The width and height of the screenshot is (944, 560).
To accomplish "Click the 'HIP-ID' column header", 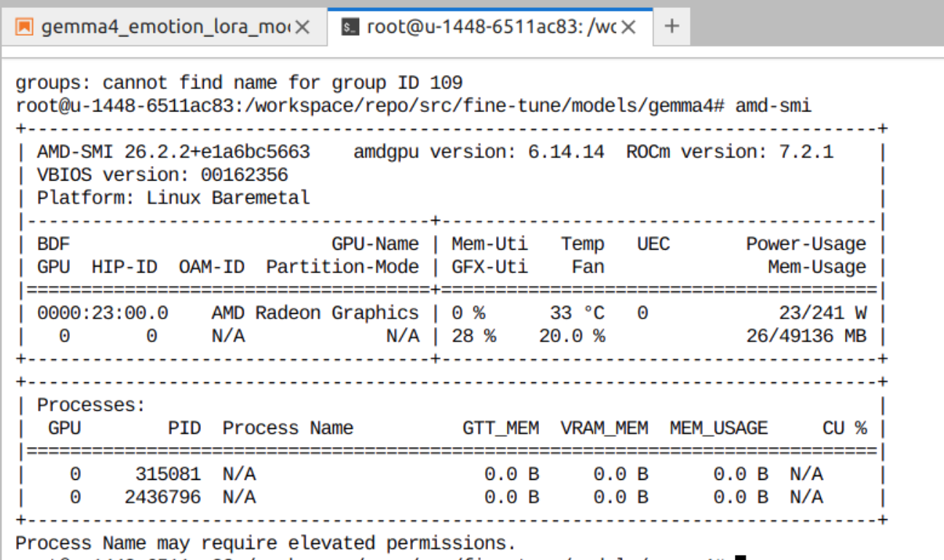I will tap(124, 267).
